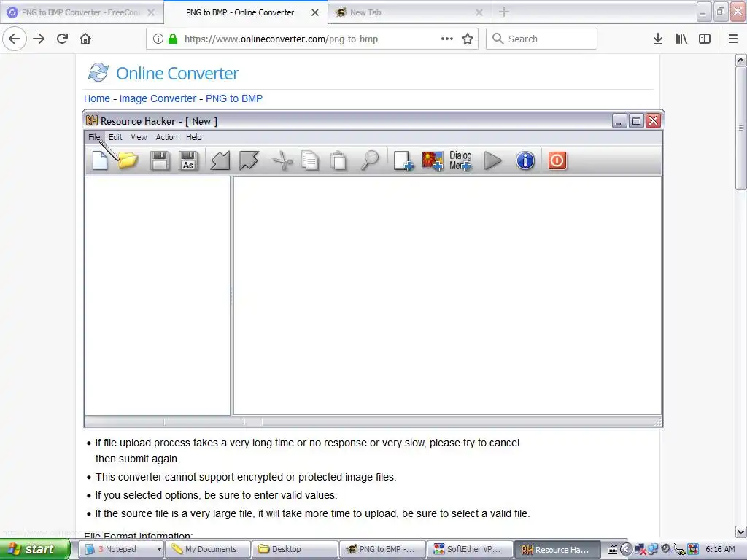Click the green padlock security icon
Image resolution: width=747 pixels, height=560 pixels.
[x=173, y=39]
